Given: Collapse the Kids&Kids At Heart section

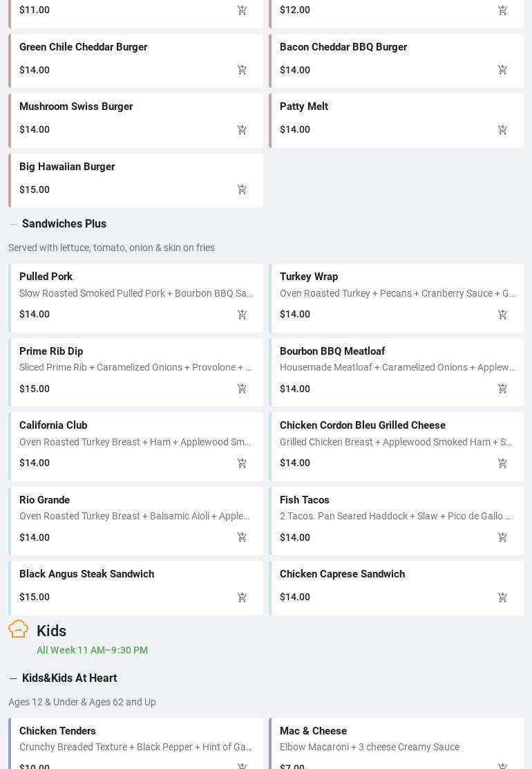Looking at the screenshot, I should [13, 678].
